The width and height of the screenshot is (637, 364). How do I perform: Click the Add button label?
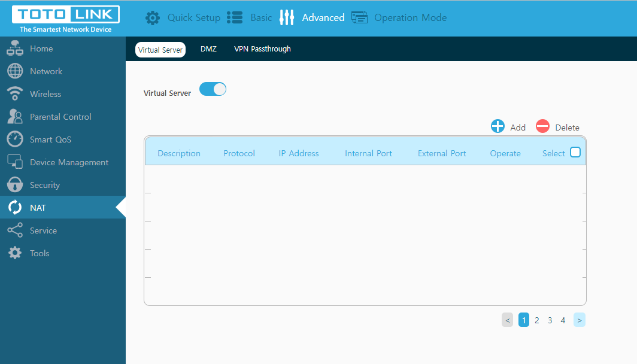(518, 128)
